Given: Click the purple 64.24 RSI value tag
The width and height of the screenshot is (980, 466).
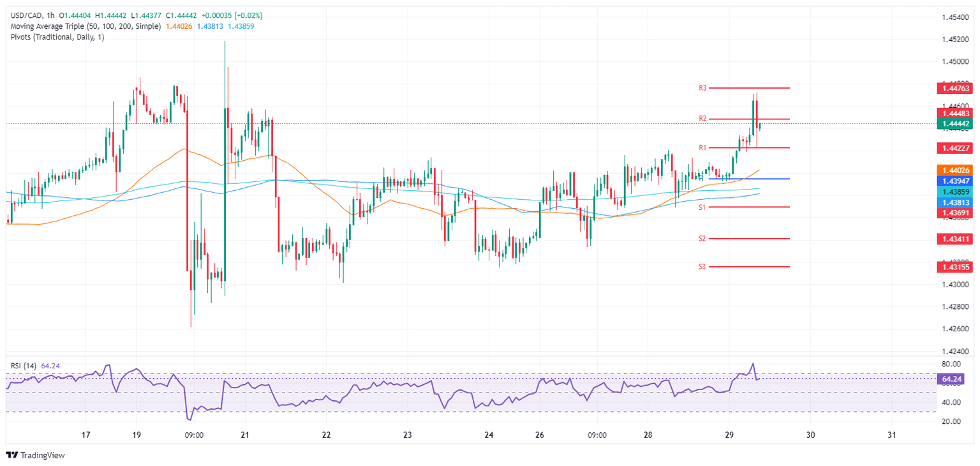Looking at the screenshot, I should [x=954, y=379].
